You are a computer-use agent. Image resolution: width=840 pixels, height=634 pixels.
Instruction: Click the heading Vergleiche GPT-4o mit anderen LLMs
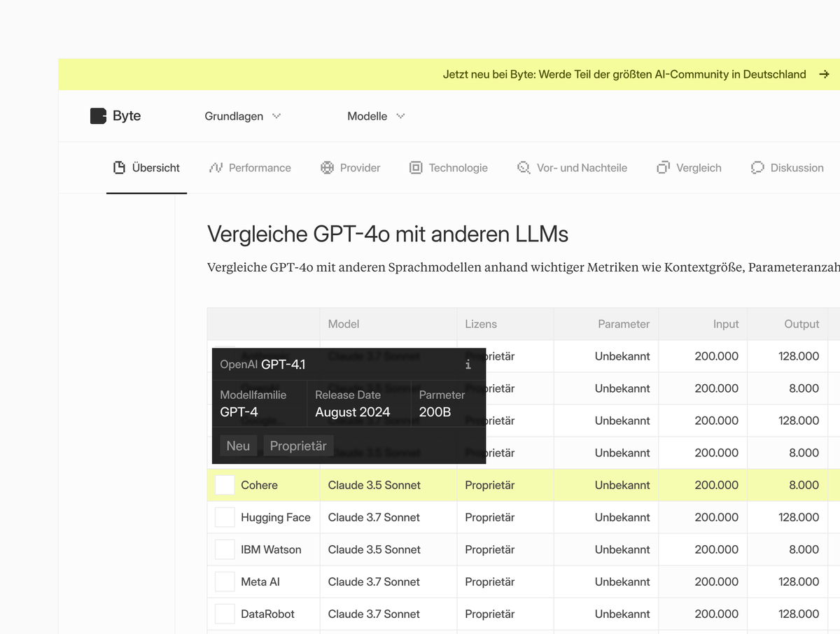point(388,234)
